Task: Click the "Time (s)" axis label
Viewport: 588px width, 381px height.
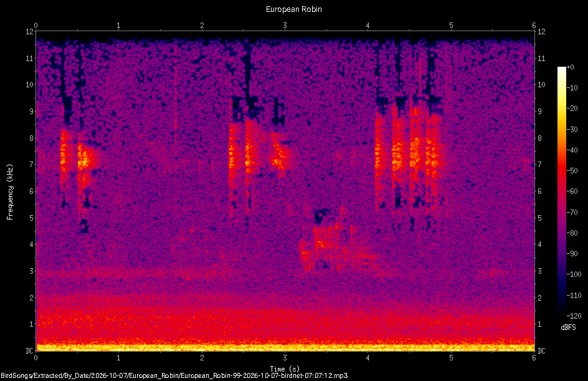Action: 285,369
